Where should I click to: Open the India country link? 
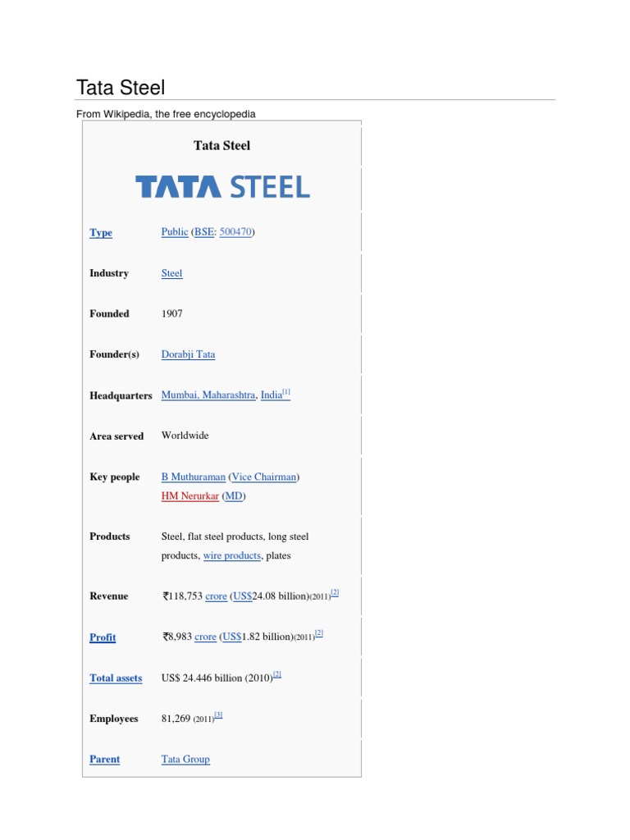(272, 395)
